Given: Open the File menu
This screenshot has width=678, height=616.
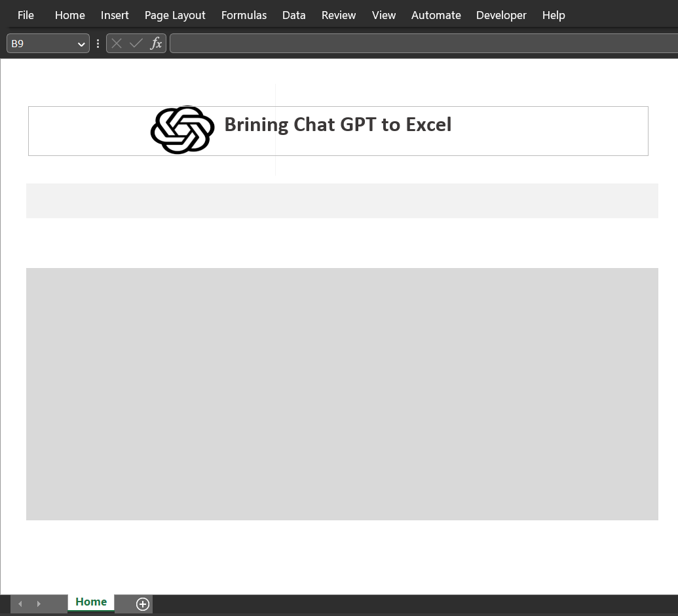Looking at the screenshot, I should (x=26, y=15).
